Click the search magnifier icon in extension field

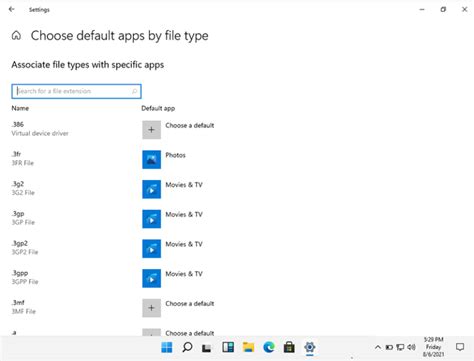(x=134, y=91)
